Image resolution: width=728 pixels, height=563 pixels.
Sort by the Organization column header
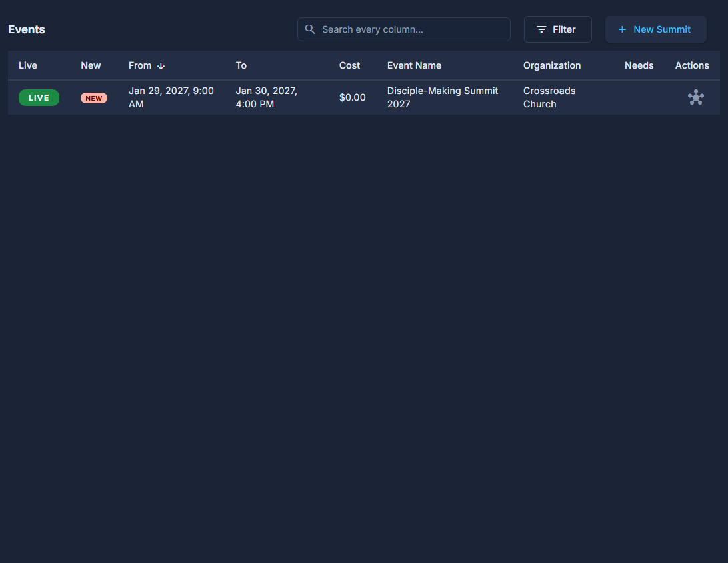click(x=551, y=65)
